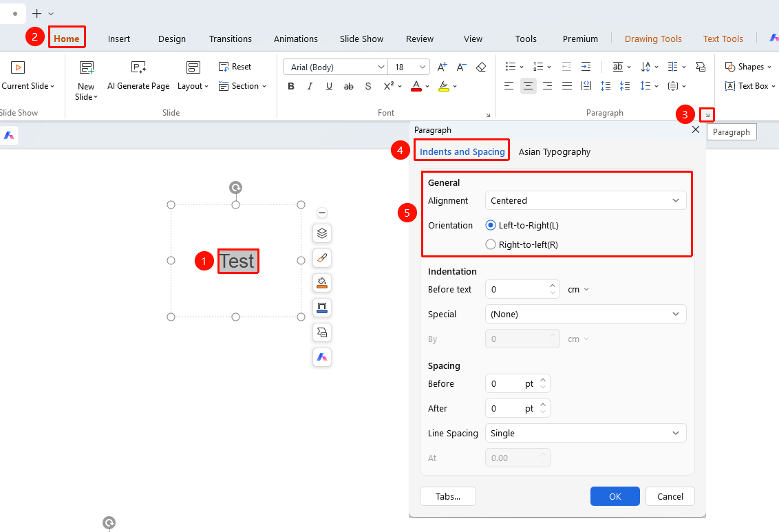Click the increase font size icon

[442, 67]
